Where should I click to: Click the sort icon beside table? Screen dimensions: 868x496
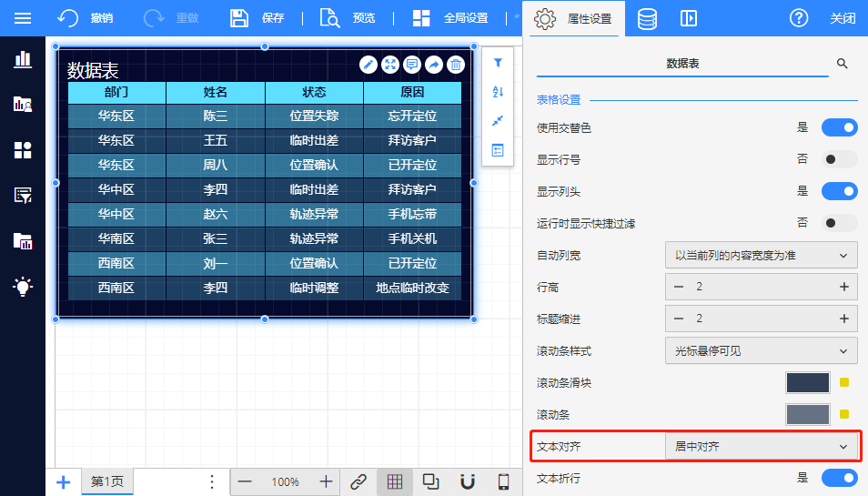[498, 92]
